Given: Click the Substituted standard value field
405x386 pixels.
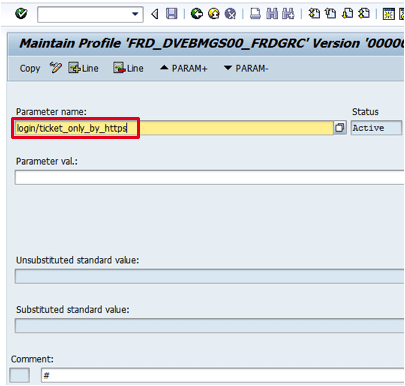Looking at the screenshot, I should click(x=210, y=326).
